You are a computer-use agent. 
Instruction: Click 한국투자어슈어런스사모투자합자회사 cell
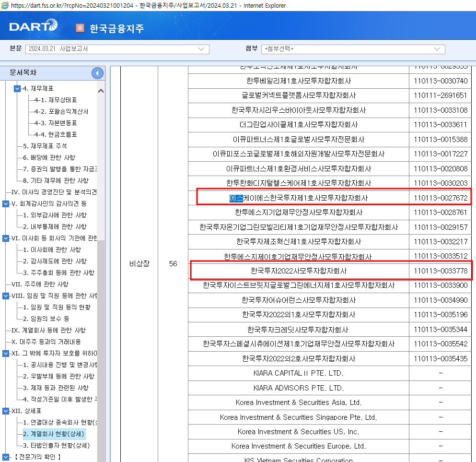pyautogui.click(x=299, y=300)
